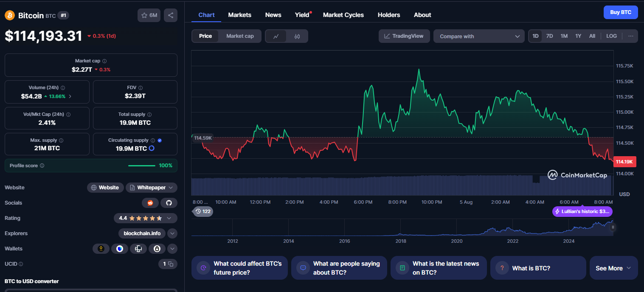644x292 pixels.
Task: Select the fourth wallet icon with lock symbol
Action: [x=157, y=249]
